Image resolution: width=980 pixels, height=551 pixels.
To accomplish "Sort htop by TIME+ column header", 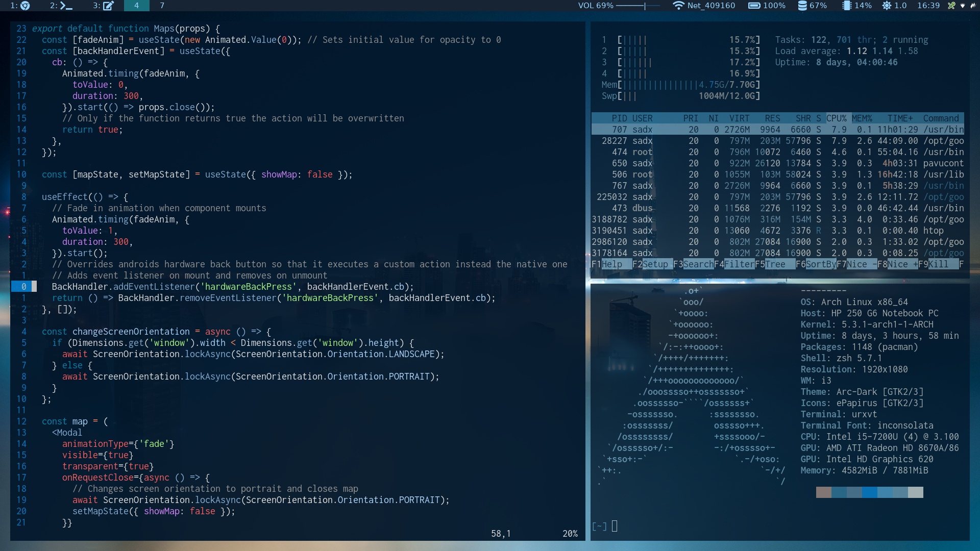I will tap(900, 118).
